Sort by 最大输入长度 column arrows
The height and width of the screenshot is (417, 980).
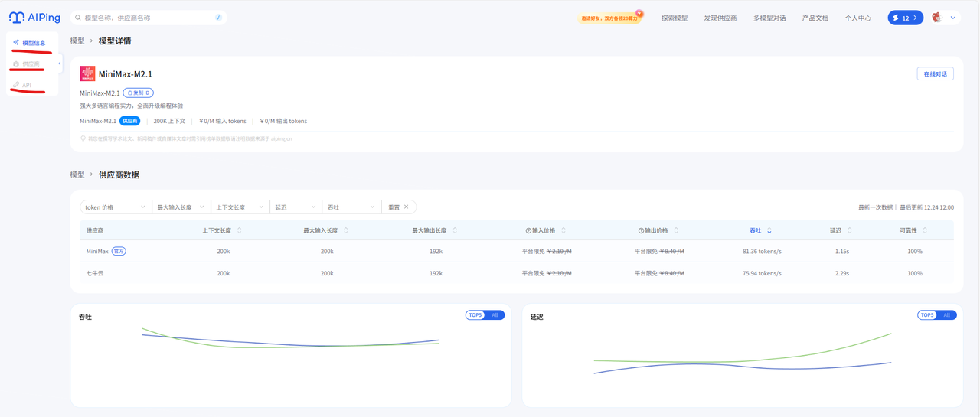346,230
